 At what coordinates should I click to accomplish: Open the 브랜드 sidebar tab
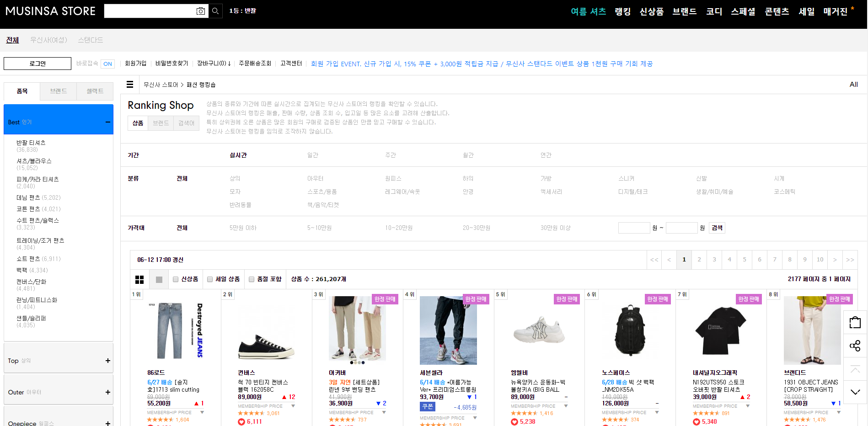click(x=59, y=91)
